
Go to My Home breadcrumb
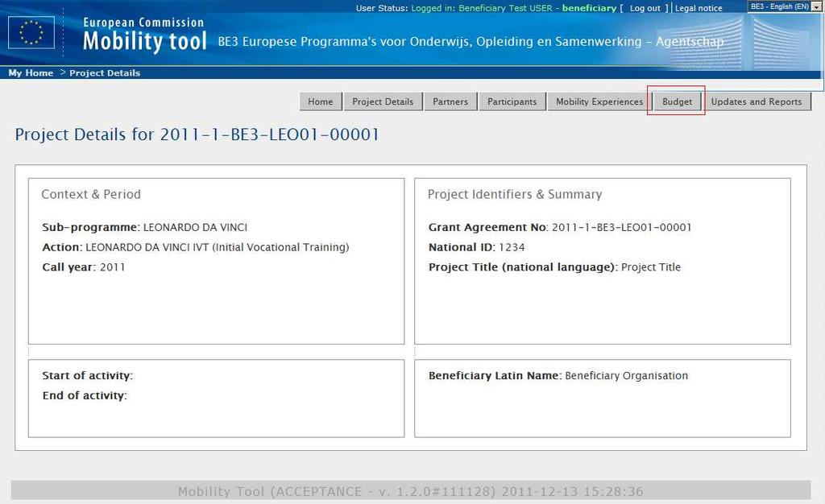click(31, 73)
